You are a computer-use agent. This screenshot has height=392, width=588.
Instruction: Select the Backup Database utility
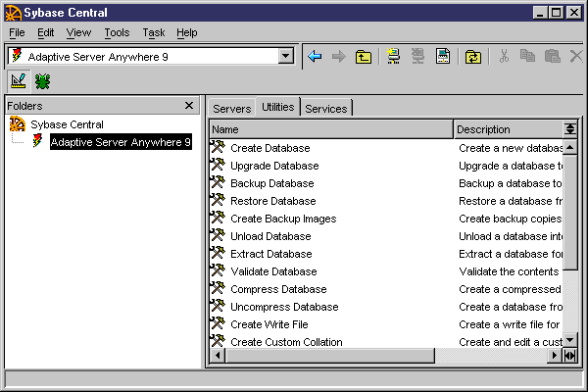click(x=271, y=183)
